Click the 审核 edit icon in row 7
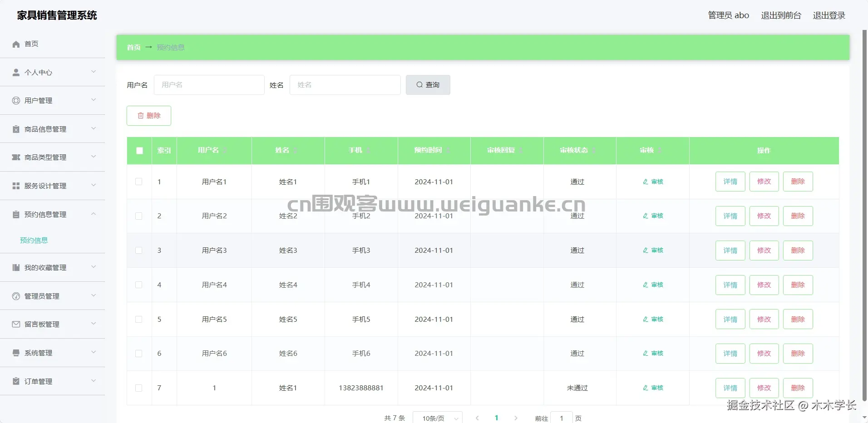868x423 pixels. click(x=646, y=388)
